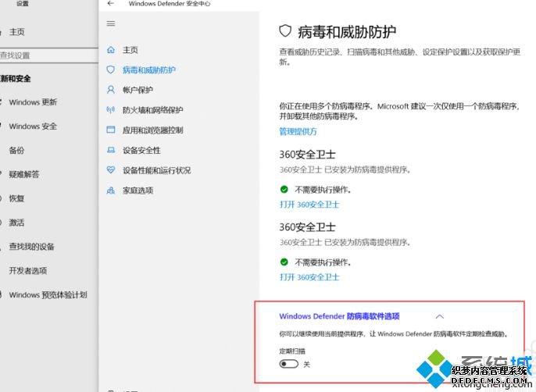This screenshot has width=536, height=392.
Task: Click second 打开 360安全卫士 link
Action: [309, 277]
